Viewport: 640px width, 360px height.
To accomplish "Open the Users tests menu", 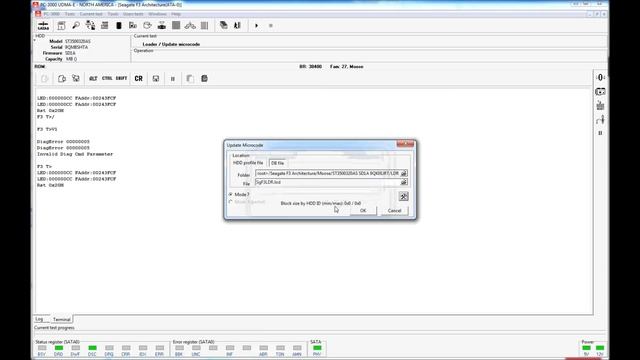I will 133,14.
